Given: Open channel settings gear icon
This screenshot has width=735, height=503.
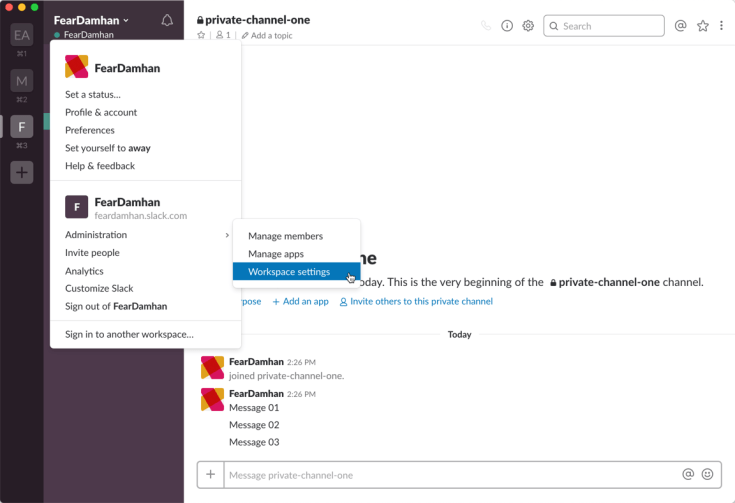Looking at the screenshot, I should [x=528, y=26].
